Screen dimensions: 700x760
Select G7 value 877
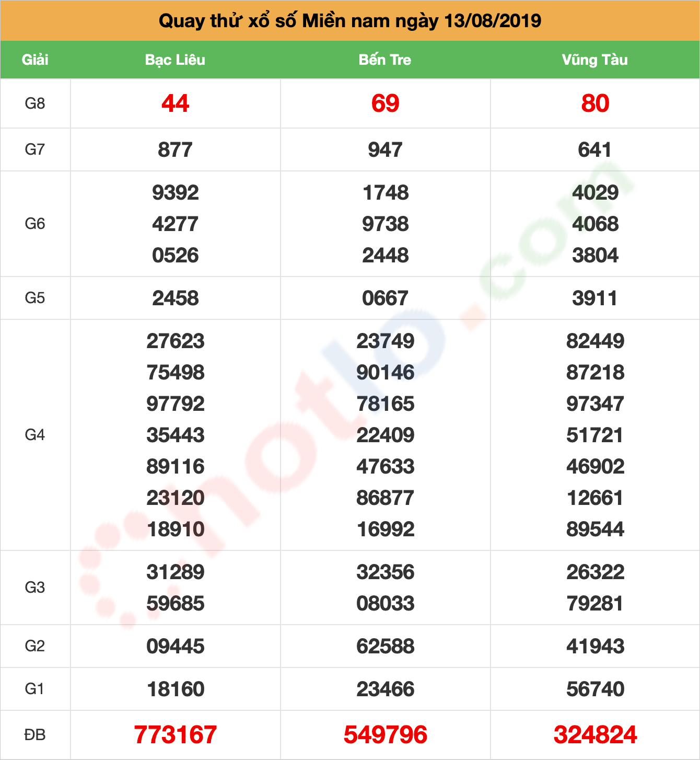pos(175,150)
